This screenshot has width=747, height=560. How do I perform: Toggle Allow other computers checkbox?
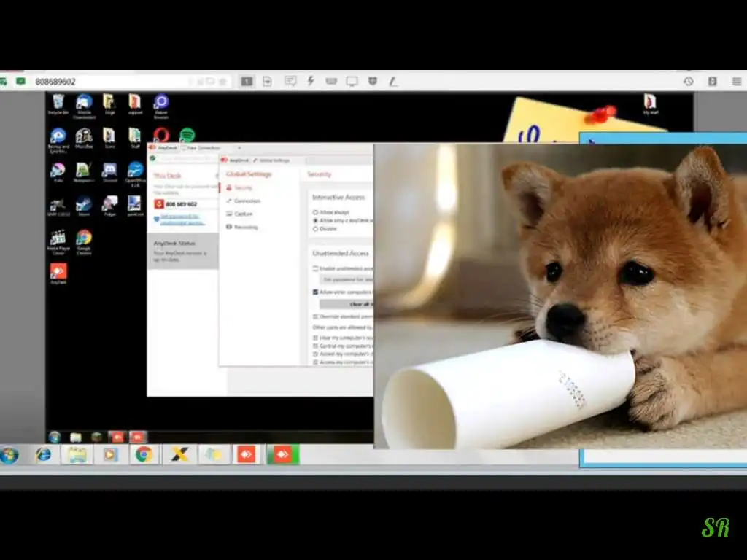pyautogui.click(x=315, y=292)
